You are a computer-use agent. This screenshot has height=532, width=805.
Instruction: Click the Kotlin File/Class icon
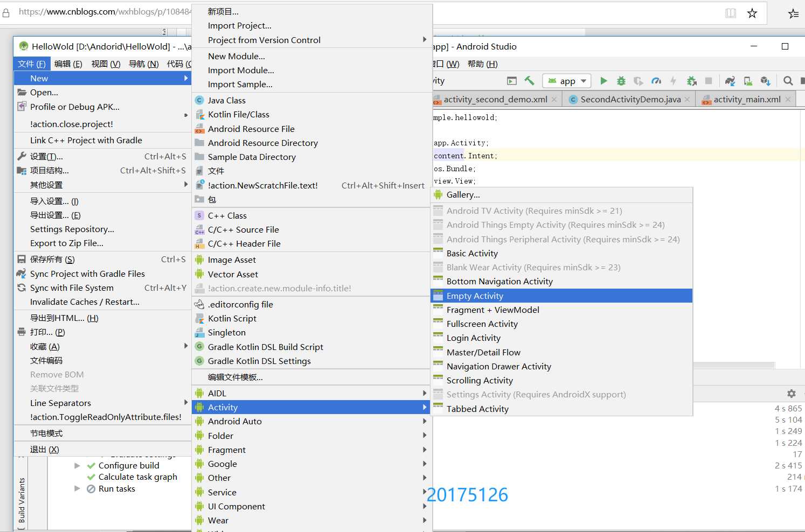199,114
